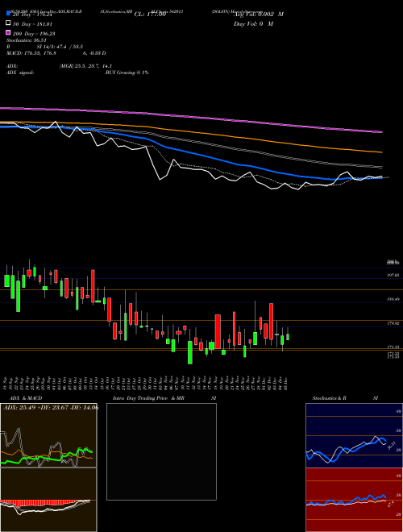Click the right end of the orange moving average line

(381, 152)
